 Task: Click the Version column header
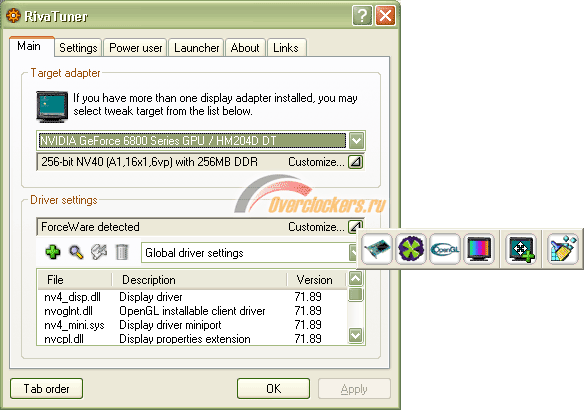317,280
